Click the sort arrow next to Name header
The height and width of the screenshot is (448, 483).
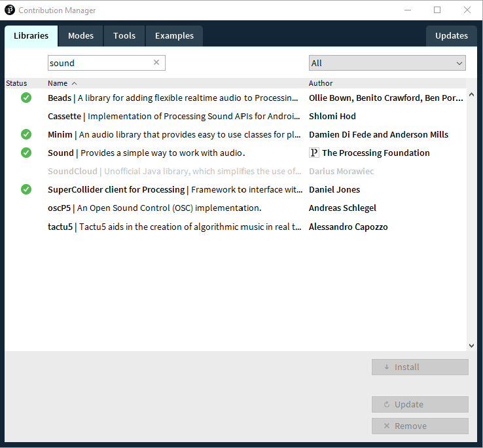(x=74, y=84)
